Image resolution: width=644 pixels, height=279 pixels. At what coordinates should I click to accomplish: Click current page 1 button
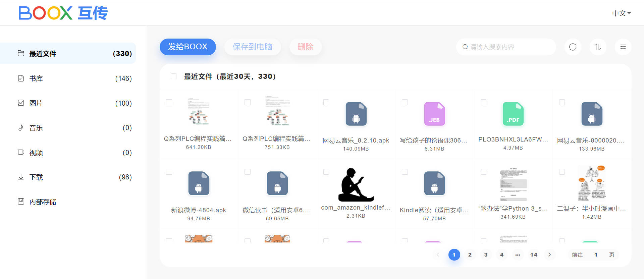(454, 255)
